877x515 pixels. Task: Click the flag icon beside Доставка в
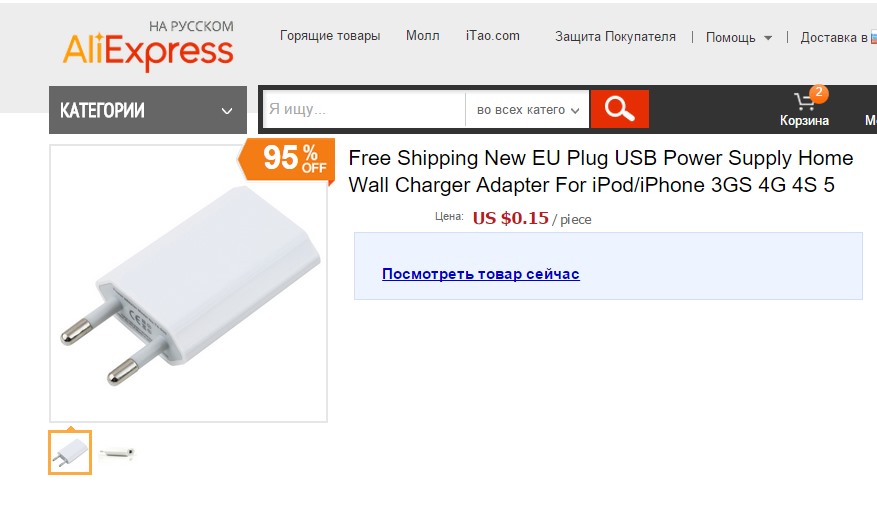click(x=872, y=37)
